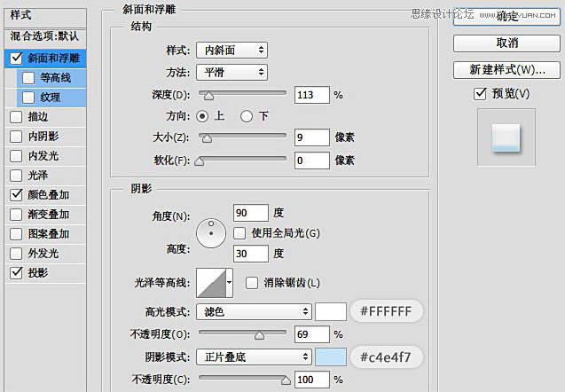
Task: Click the 软化 value field showing 0
Action: (311, 161)
